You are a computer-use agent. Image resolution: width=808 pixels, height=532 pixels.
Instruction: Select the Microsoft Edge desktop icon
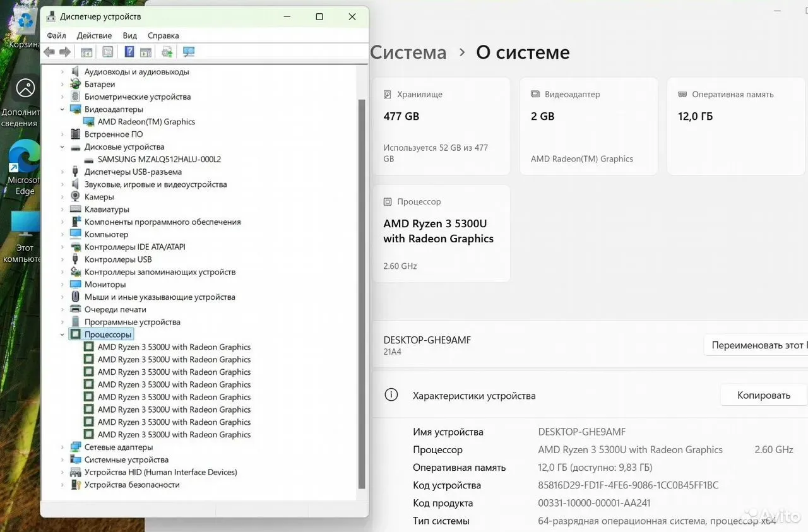point(24,168)
